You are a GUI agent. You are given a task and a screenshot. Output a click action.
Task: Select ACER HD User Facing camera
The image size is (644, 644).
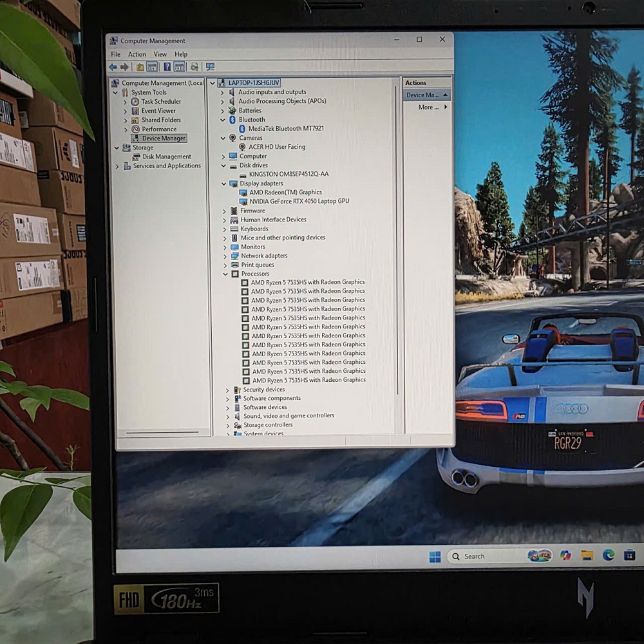(277, 147)
